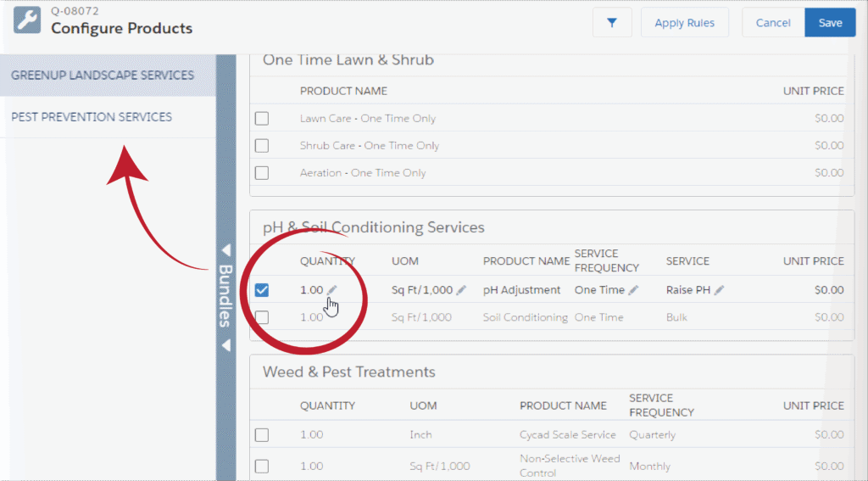Select the Soil Conditioning checkbox
The width and height of the screenshot is (868, 481).
(x=262, y=317)
